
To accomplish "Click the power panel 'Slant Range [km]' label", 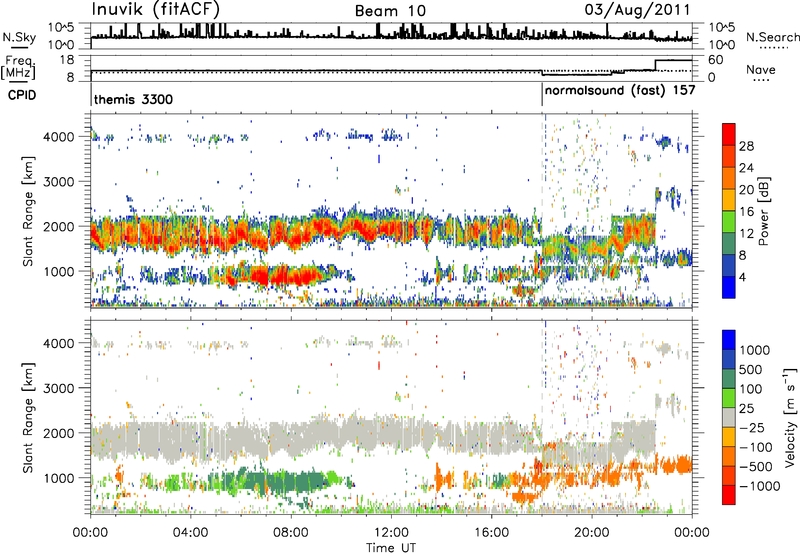I will click(x=28, y=211).
